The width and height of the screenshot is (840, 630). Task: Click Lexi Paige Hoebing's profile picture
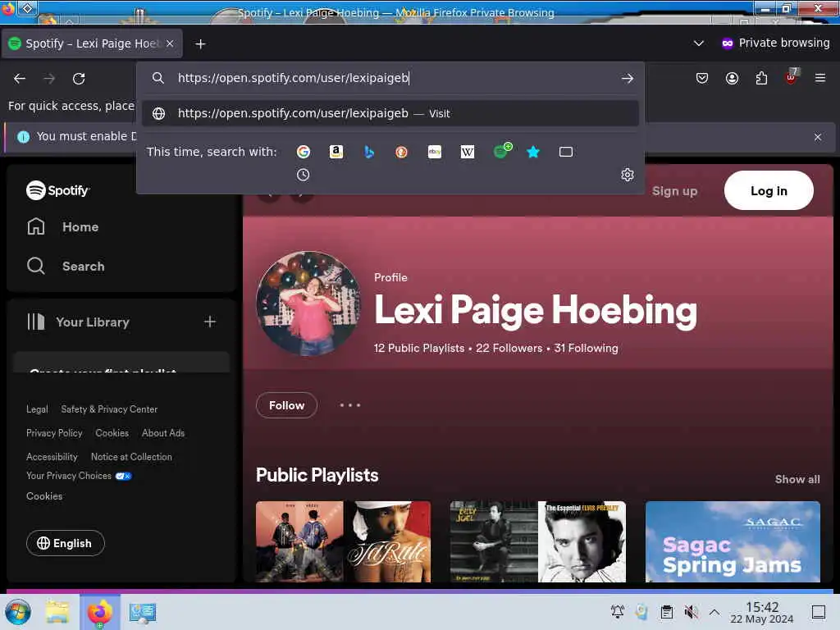coord(308,304)
